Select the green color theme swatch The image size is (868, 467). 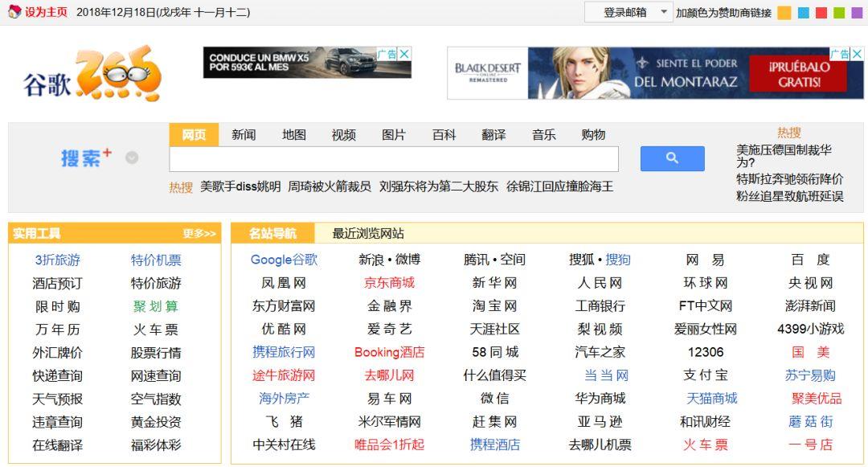point(839,12)
